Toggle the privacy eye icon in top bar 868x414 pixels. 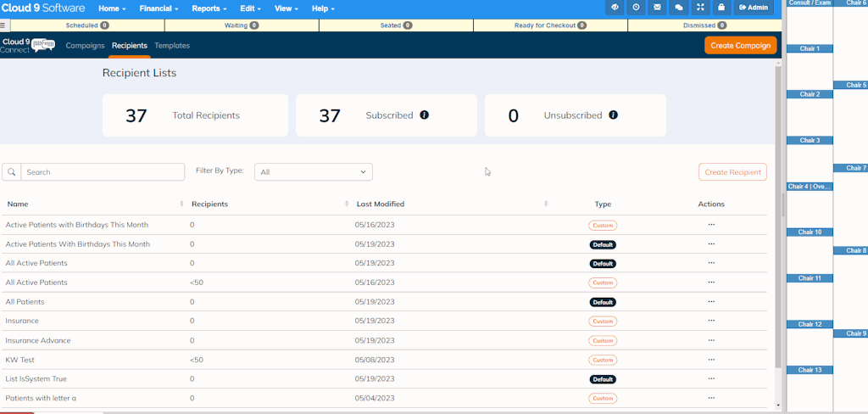tap(615, 8)
